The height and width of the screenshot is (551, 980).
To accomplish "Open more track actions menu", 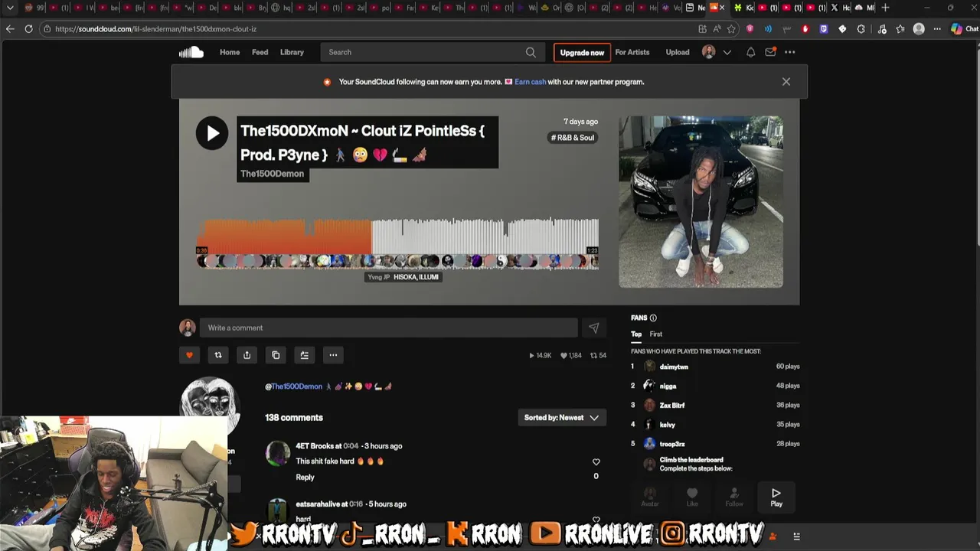I will (333, 355).
